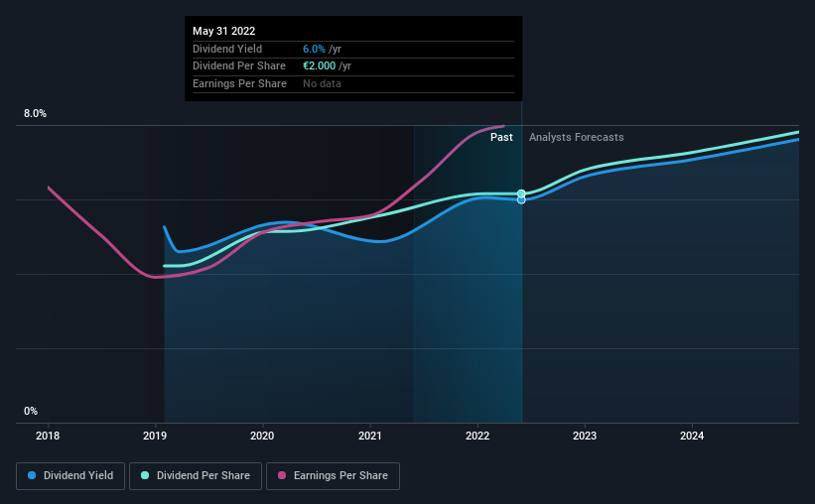Click the No data earnings value
Screen dimensions: 815x504
pos(322,83)
